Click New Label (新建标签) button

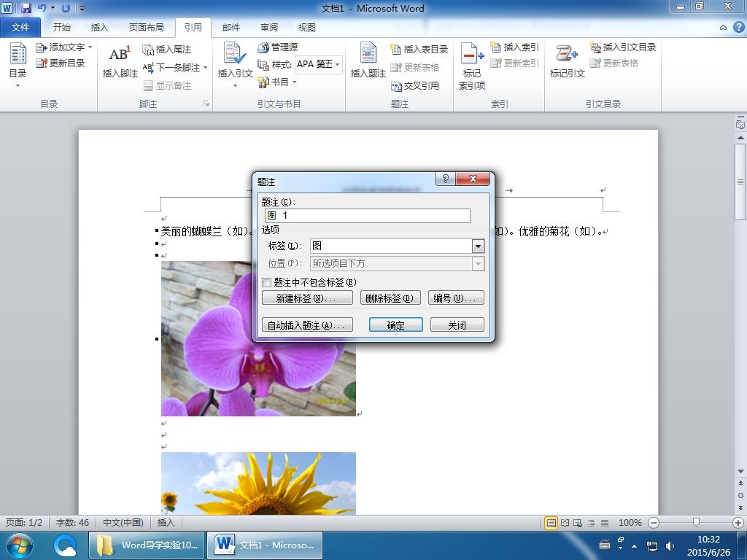tap(307, 298)
